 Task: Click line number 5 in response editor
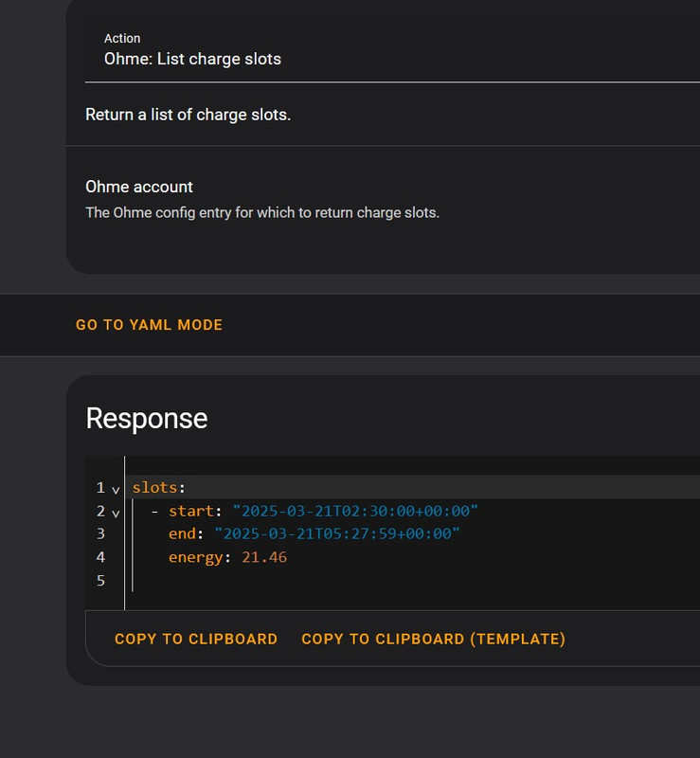100,580
